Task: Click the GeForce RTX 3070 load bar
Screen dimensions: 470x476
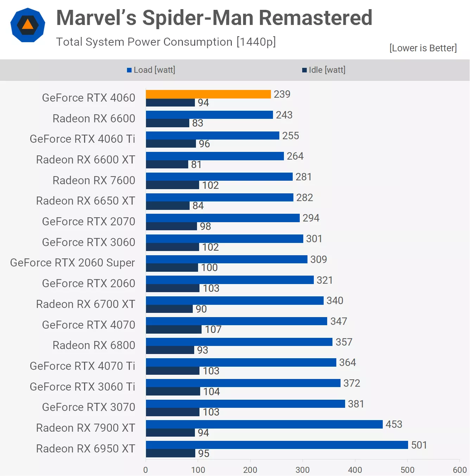Action: click(x=245, y=404)
